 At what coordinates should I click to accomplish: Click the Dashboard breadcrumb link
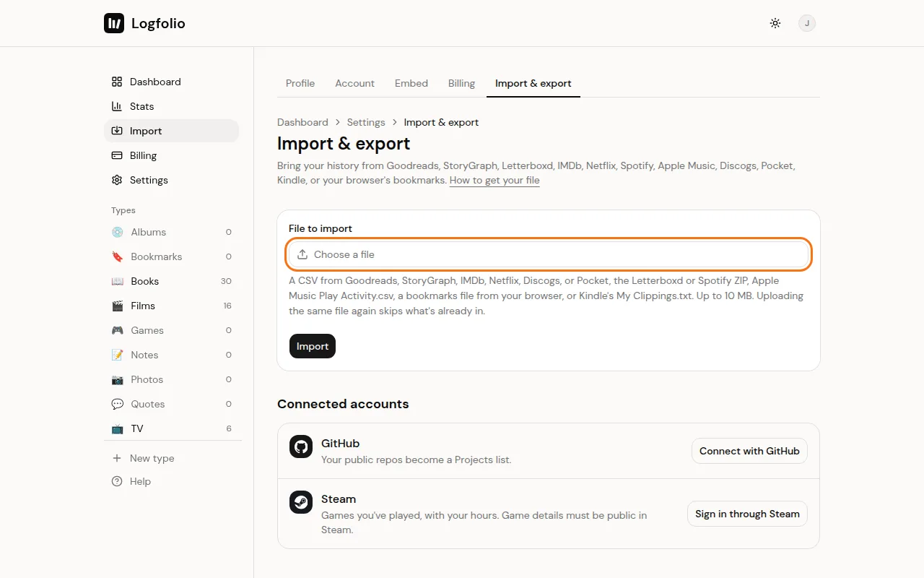302,122
